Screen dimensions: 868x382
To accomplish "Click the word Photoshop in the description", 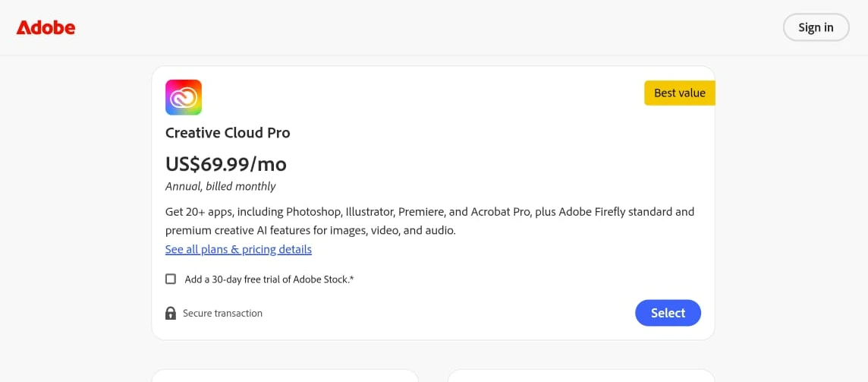I will (315, 212).
